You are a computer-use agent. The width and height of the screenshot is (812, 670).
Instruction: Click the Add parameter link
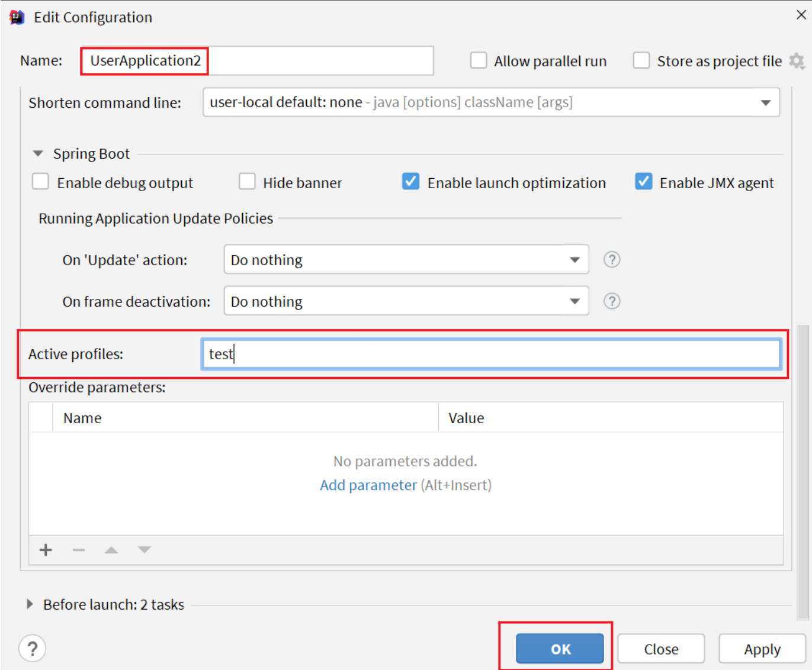pyautogui.click(x=368, y=485)
